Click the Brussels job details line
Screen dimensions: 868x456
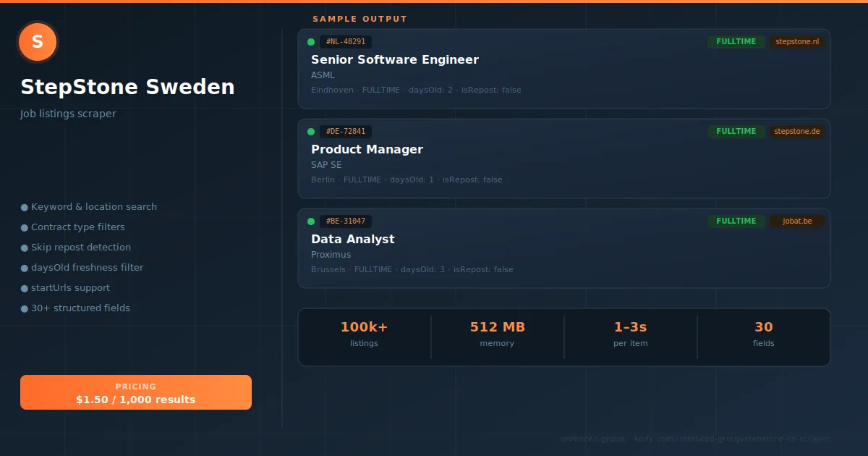tap(412, 270)
